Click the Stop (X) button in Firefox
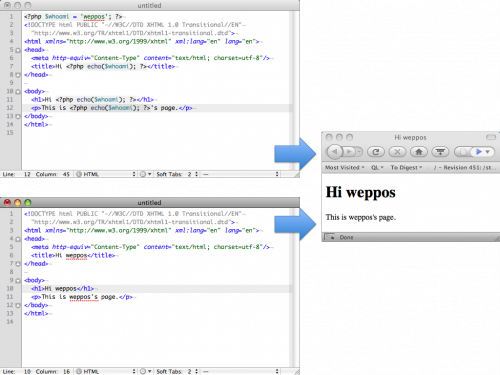 (397, 152)
